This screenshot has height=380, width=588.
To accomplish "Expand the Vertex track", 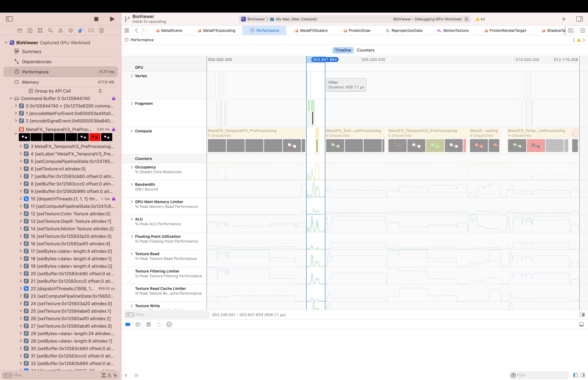I will pos(132,76).
